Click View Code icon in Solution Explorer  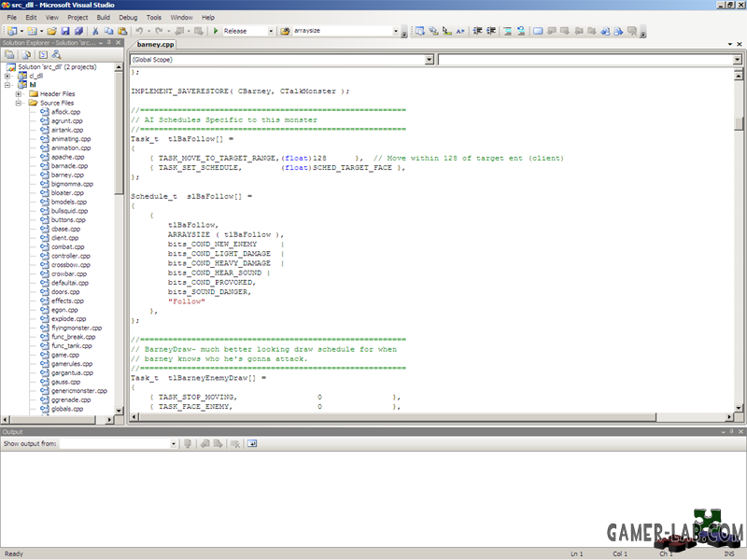(x=43, y=55)
